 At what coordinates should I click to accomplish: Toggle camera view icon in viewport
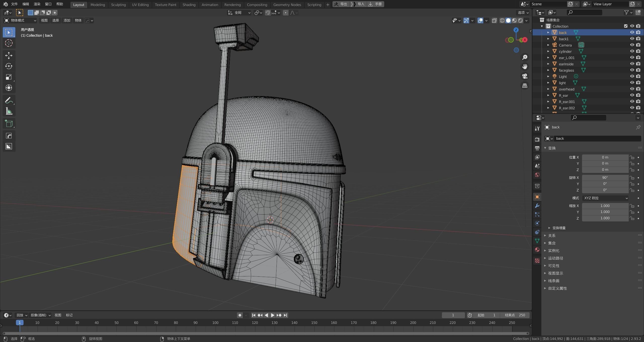[x=525, y=76]
